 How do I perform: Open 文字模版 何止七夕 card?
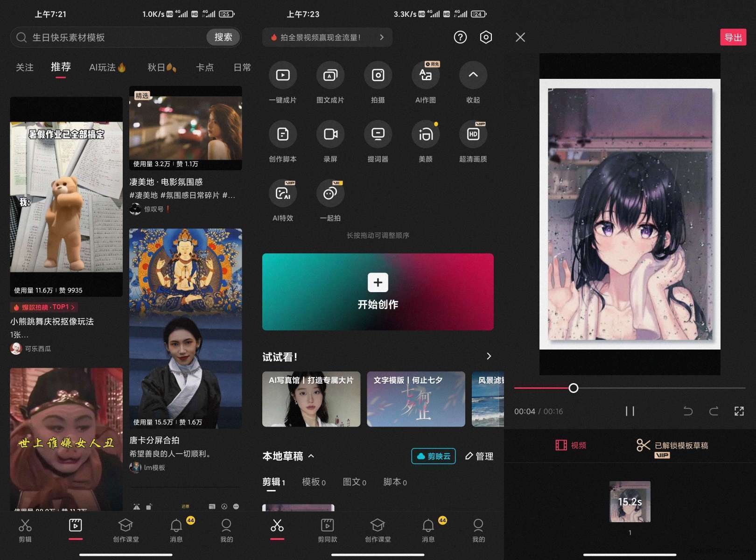click(x=416, y=399)
